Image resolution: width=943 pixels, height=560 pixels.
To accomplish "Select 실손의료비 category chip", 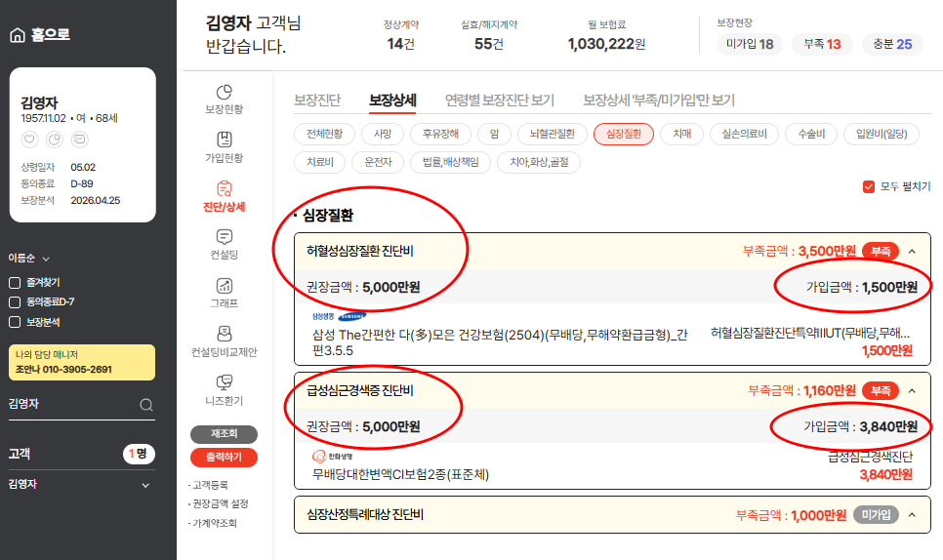I will click(745, 134).
